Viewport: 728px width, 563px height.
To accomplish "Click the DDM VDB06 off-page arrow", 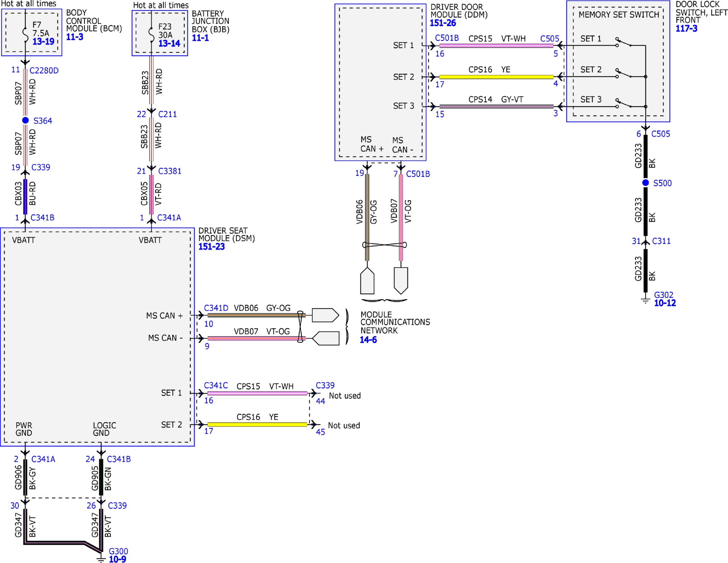I will coord(367,280).
